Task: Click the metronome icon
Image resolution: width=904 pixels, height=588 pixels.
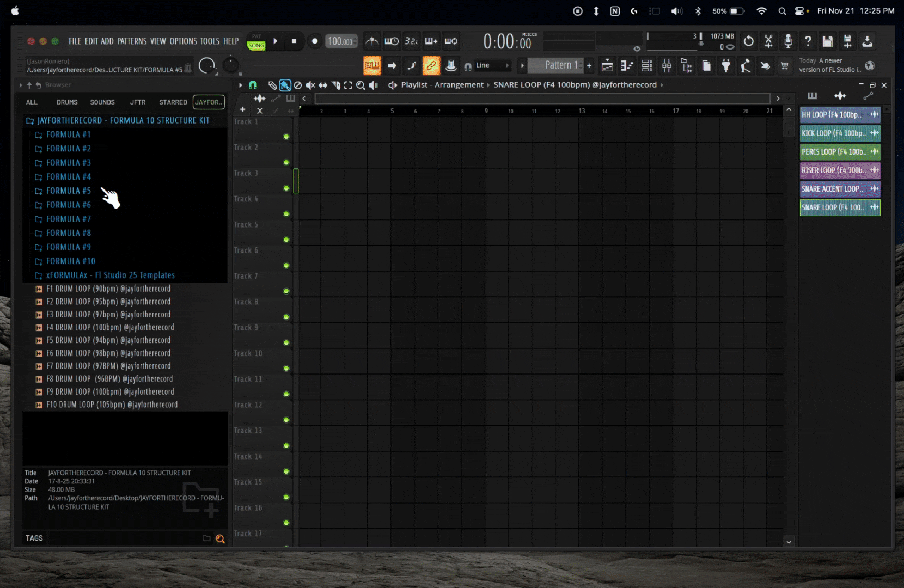Action: tap(372, 41)
